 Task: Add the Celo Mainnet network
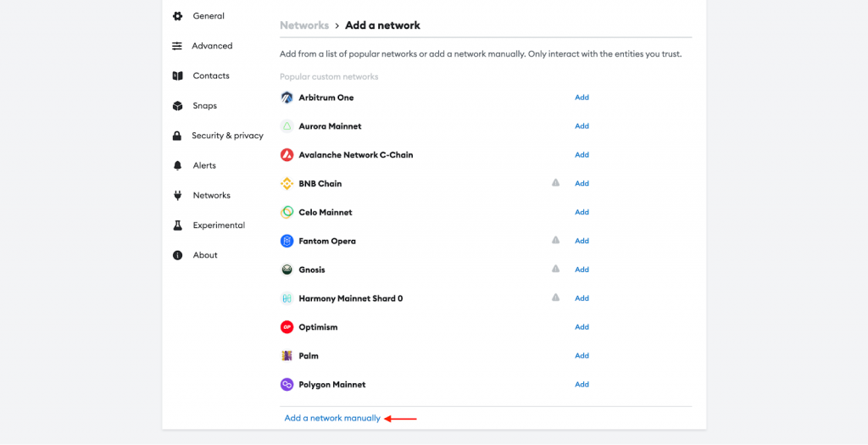[x=581, y=213]
